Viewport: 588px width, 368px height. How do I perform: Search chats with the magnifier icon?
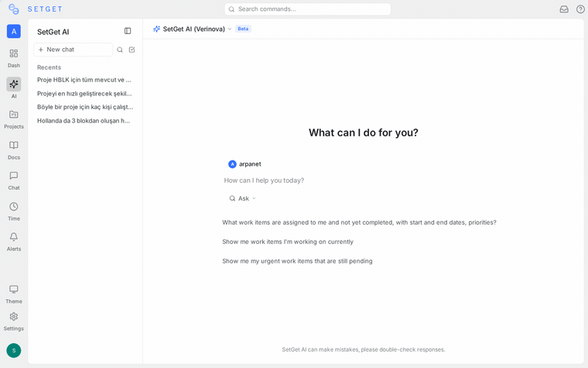tap(120, 50)
